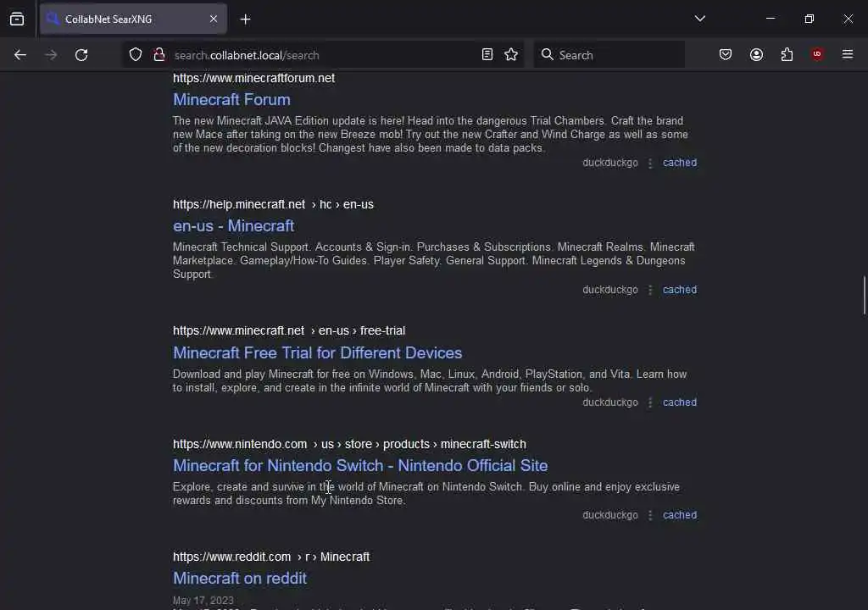Open the extensions puzzle icon
This screenshot has height=610, width=868.
(x=787, y=55)
